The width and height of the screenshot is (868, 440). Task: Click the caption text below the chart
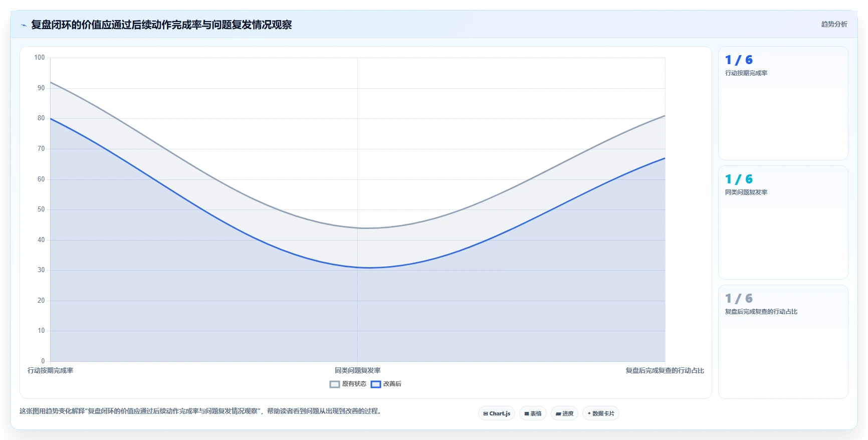coord(201,411)
